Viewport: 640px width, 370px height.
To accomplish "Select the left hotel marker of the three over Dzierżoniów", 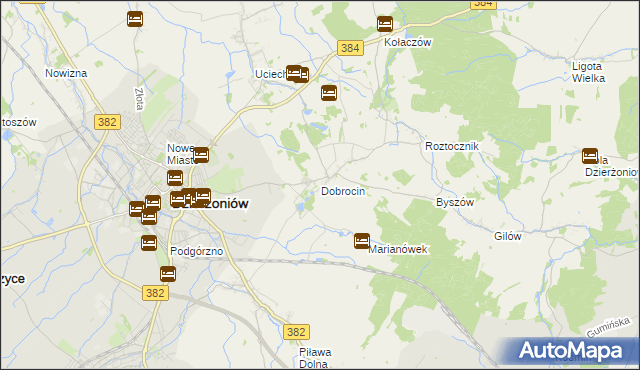I will pos(178,199).
